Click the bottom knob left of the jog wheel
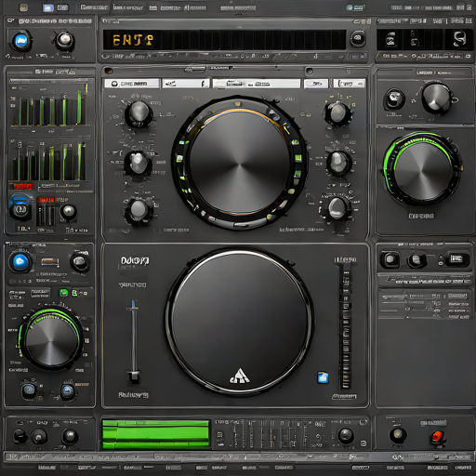This screenshot has height=476, width=476. point(139,210)
